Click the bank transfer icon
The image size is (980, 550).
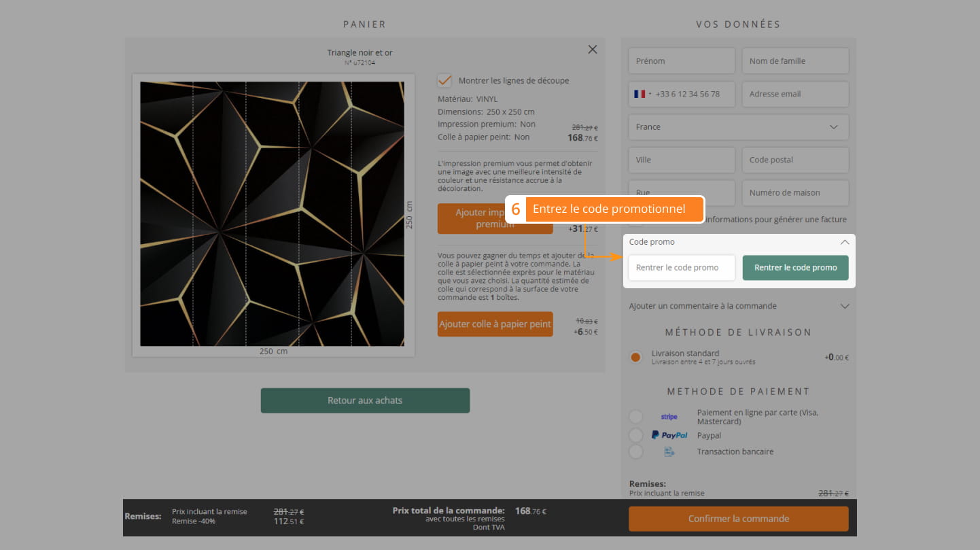pos(669,451)
